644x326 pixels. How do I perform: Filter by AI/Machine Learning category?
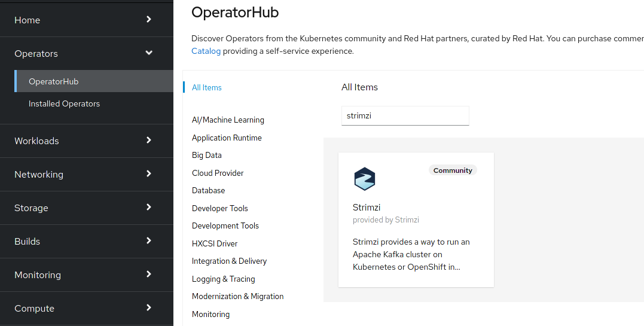pos(228,120)
